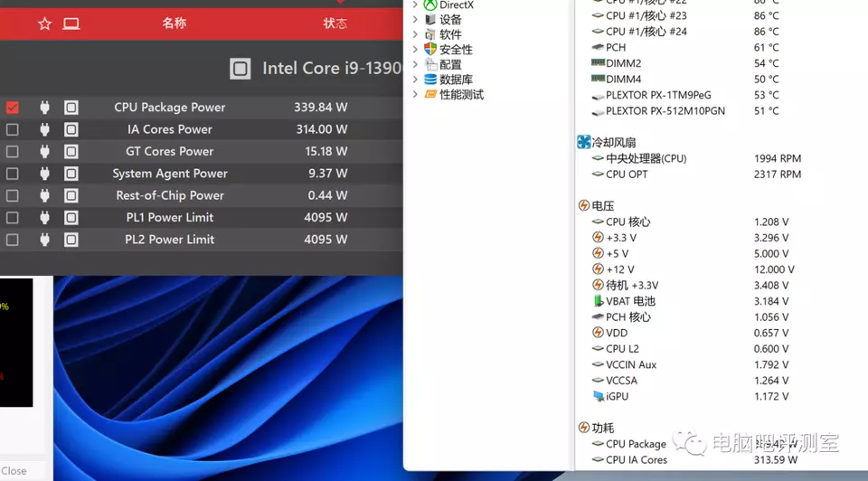
Task: Click the VBAT battery icon
Action: point(598,301)
